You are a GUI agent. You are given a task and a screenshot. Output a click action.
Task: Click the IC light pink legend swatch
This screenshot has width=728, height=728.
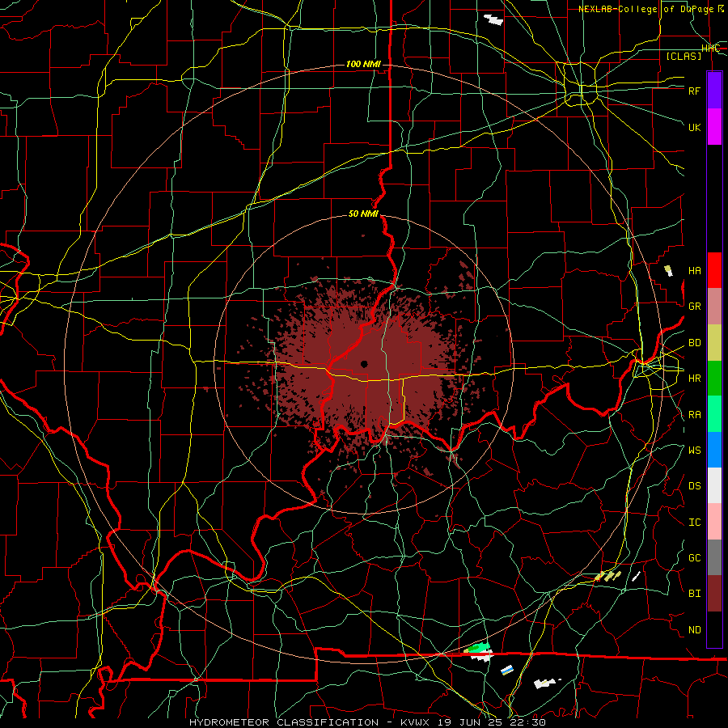click(x=714, y=522)
